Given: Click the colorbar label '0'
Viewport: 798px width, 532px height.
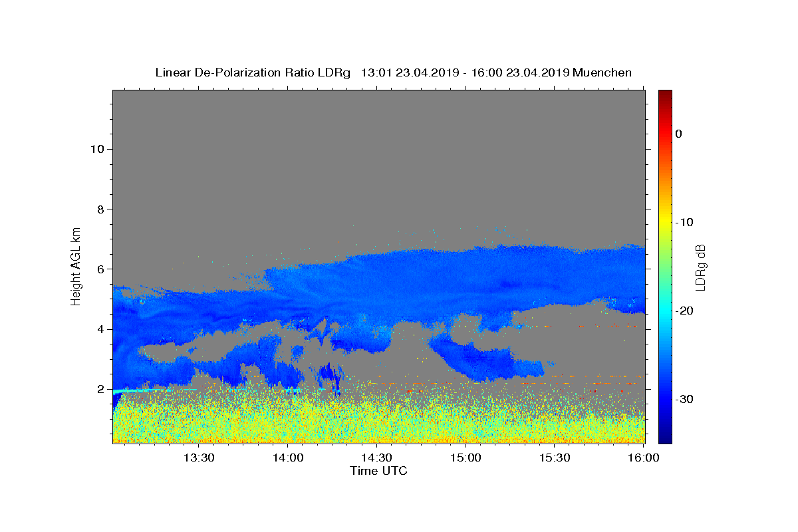Looking at the screenshot, I should (x=678, y=134).
